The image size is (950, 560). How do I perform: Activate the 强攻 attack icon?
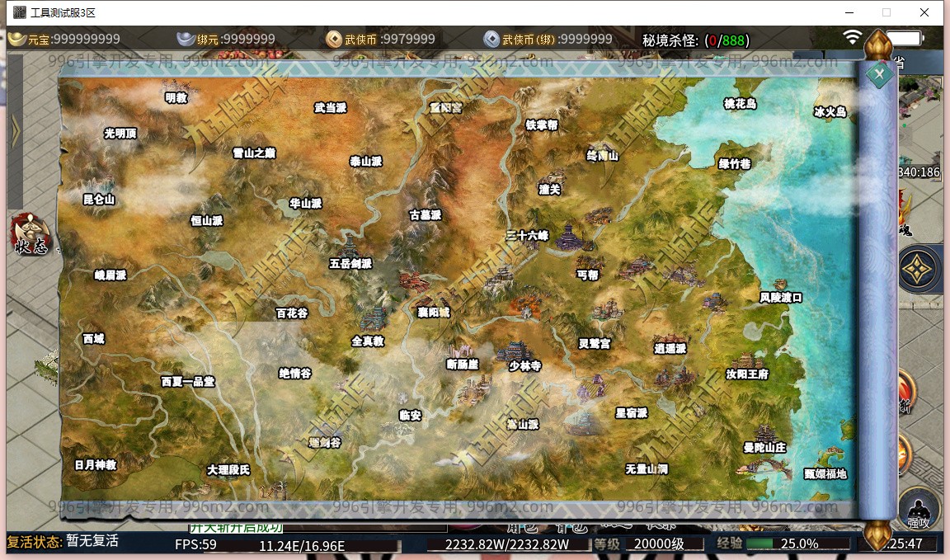click(919, 510)
